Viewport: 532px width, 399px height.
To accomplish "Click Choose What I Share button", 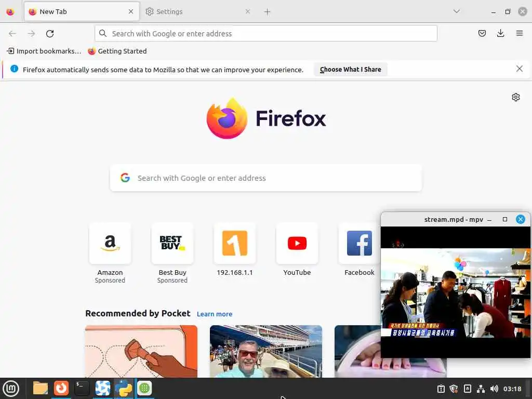I will (351, 69).
